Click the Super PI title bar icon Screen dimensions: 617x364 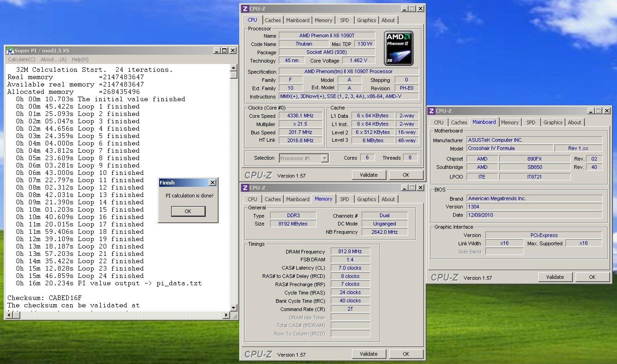click(x=10, y=50)
